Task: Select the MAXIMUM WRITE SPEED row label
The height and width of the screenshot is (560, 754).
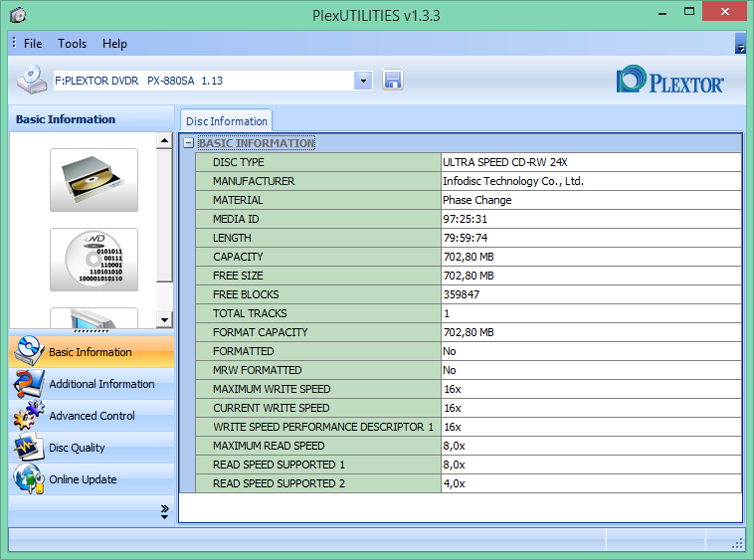Action: pyautogui.click(x=272, y=389)
